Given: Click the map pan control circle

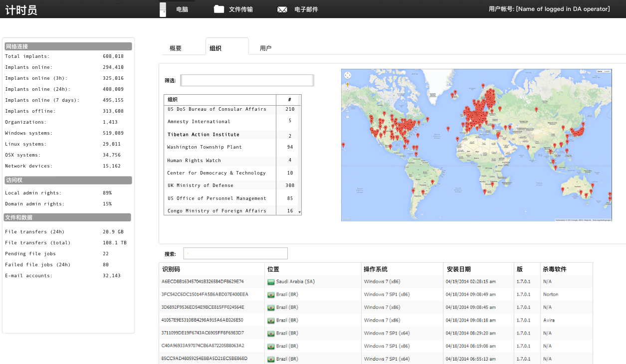Looking at the screenshot, I should coord(348,75).
